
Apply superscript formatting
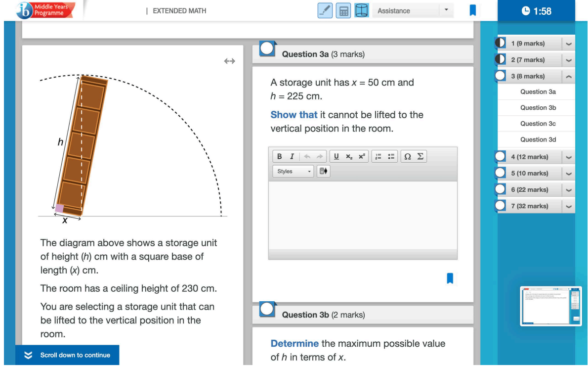coord(362,156)
